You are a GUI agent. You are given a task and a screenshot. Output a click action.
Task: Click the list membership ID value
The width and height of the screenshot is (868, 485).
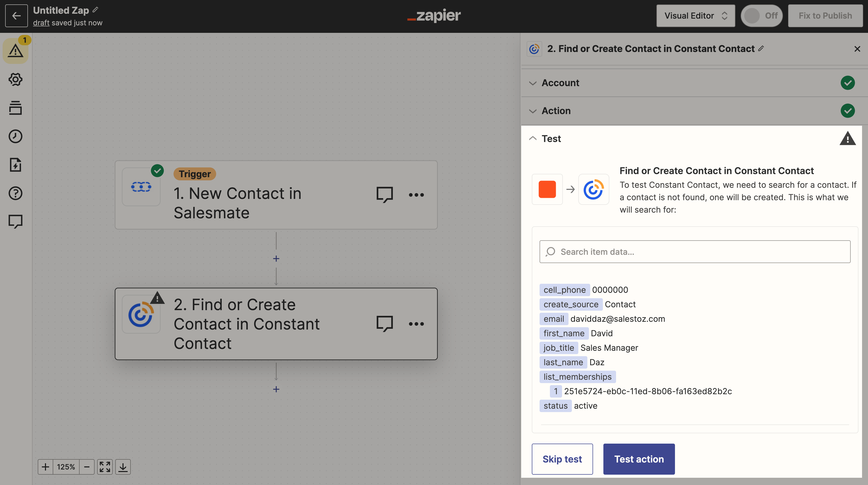pyautogui.click(x=648, y=391)
